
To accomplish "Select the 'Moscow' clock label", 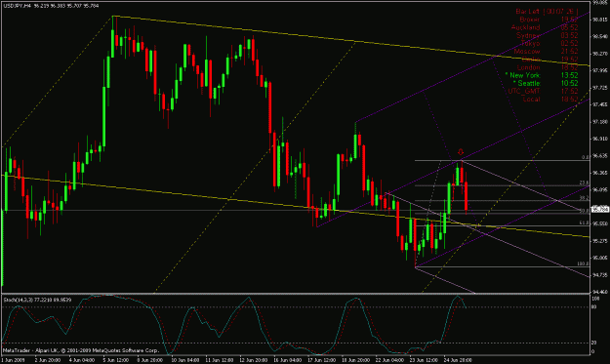I will (527, 52).
